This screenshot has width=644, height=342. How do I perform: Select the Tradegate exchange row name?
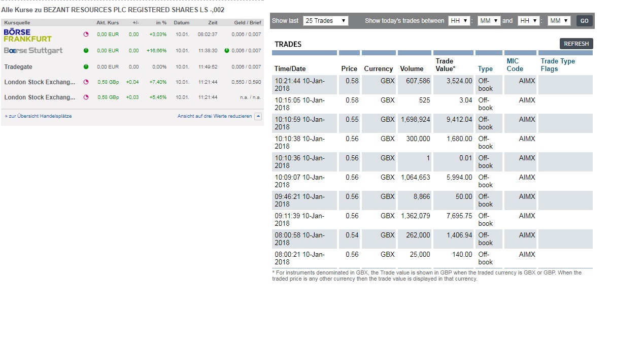pos(18,67)
